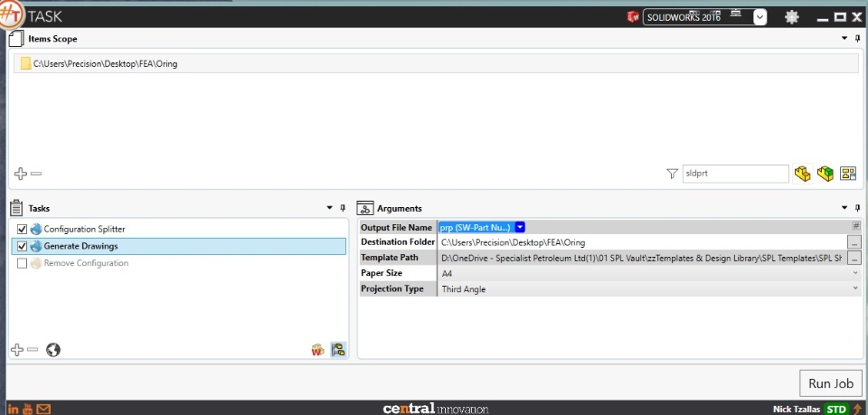This screenshot has width=868, height=415.
Task: Click the Nick Tzallas user name
Action: pos(795,410)
